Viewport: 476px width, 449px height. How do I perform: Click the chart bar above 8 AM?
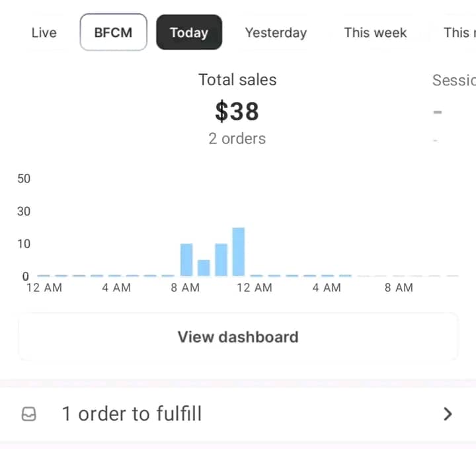pyautogui.click(x=186, y=260)
